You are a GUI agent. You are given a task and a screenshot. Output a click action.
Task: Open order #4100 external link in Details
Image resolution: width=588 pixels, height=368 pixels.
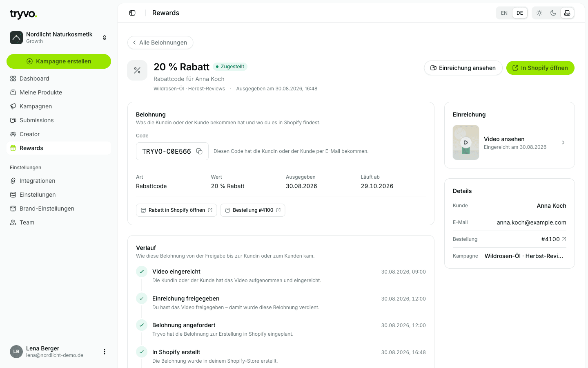click(x=564, y=239)
